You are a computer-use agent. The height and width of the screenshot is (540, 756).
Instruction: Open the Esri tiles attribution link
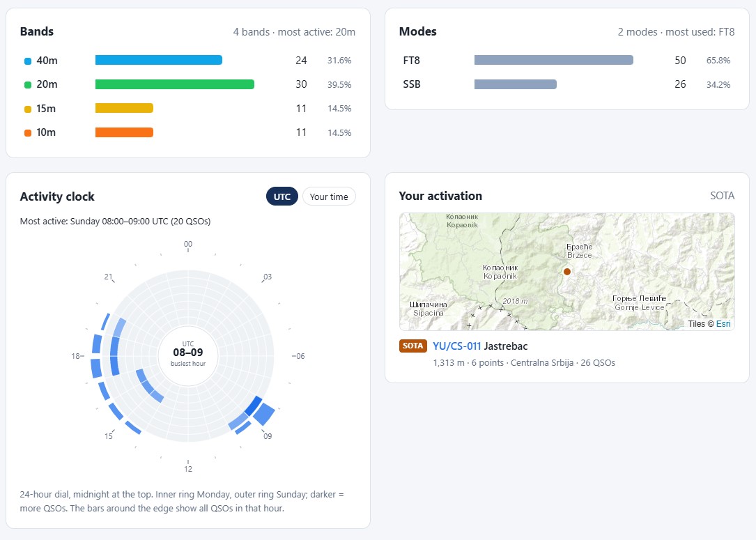[x=723, y=324]
